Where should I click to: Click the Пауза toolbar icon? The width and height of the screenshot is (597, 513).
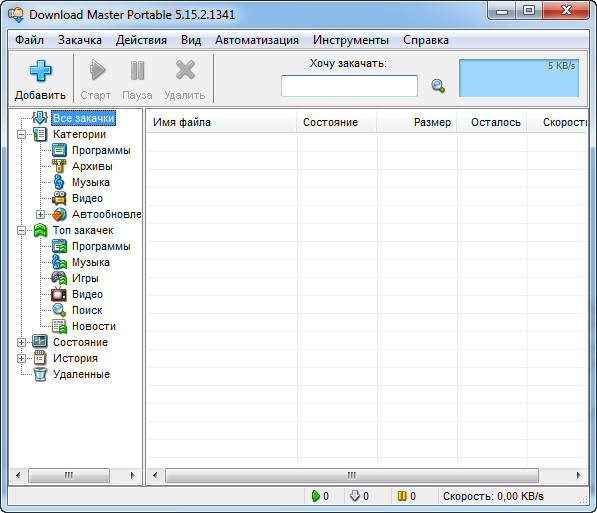pyautogui.click(x=137, y=70)
